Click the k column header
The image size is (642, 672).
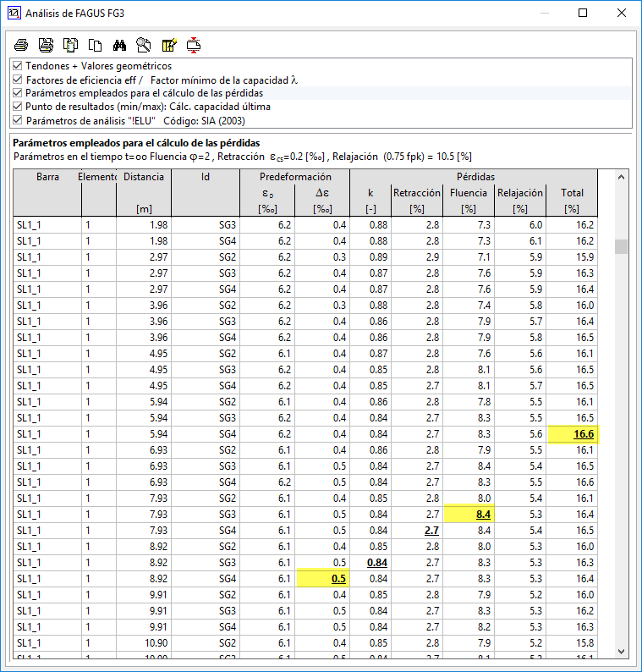pos(370,201)
